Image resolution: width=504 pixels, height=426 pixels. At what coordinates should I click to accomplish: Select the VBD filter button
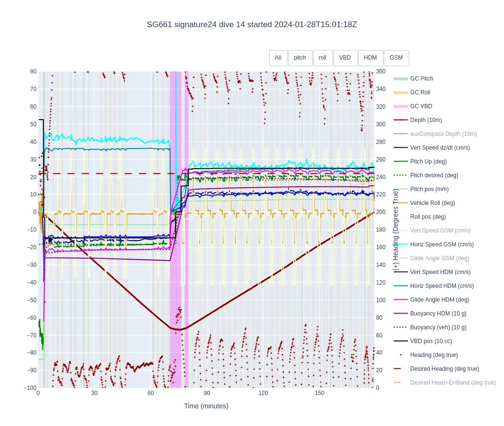(345, 58)
